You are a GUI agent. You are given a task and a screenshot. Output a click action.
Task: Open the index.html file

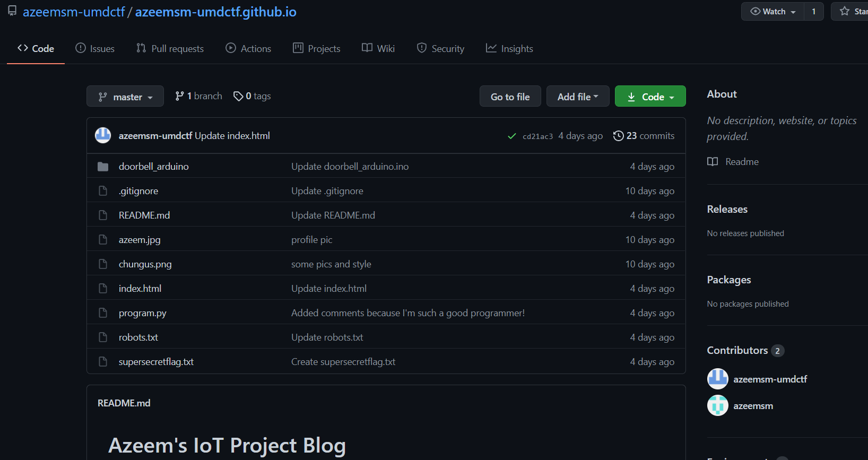(x=140, y=289)
